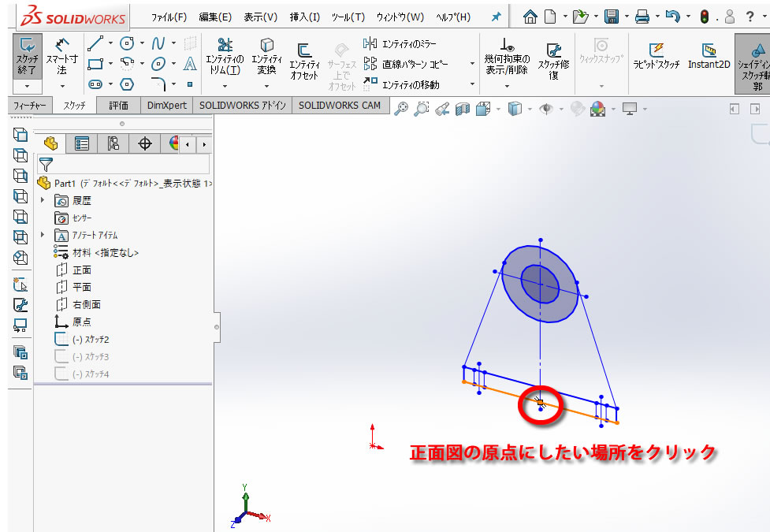Click Offset Entities (エンティティオフセット)
The height and width of the screenshot is (532, 770).
304,61
